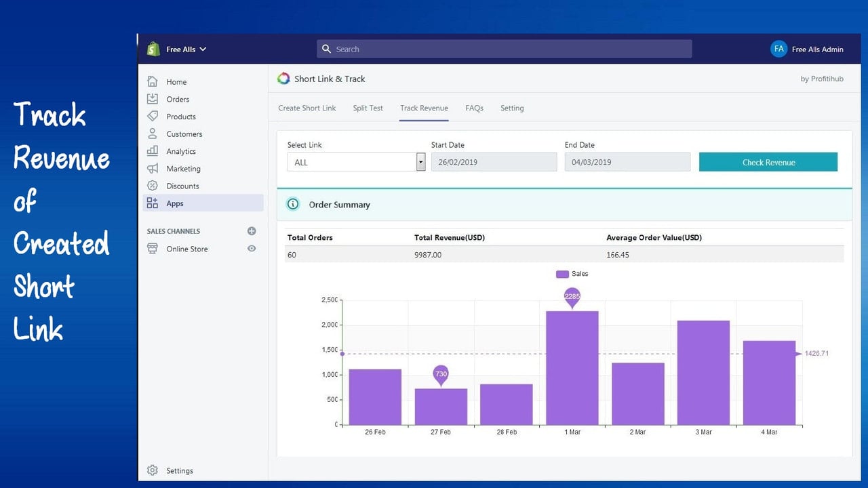The height and width of the screenshot is (488, 868).
Task: Switch to the Split Test tab
Action: 368,108
